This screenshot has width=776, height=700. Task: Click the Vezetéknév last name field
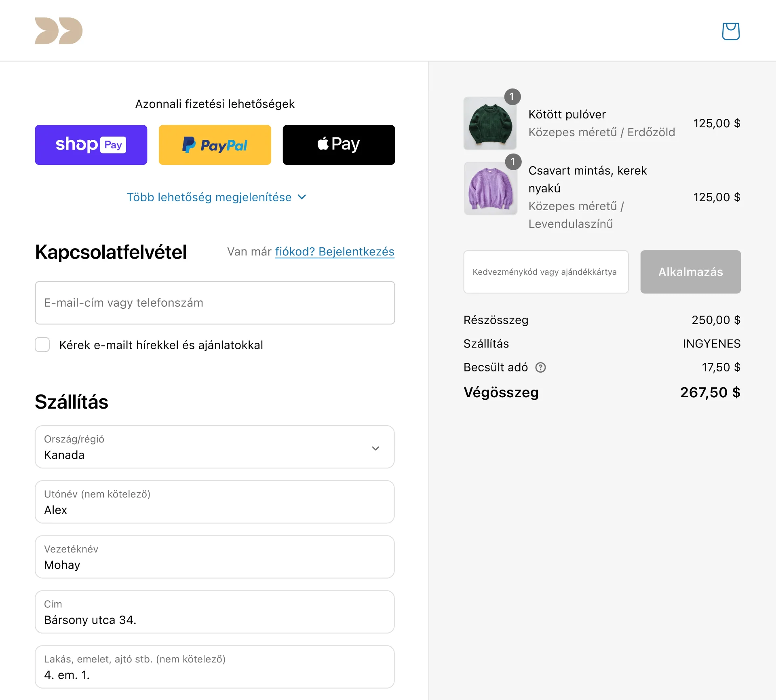tap(215, 557)
